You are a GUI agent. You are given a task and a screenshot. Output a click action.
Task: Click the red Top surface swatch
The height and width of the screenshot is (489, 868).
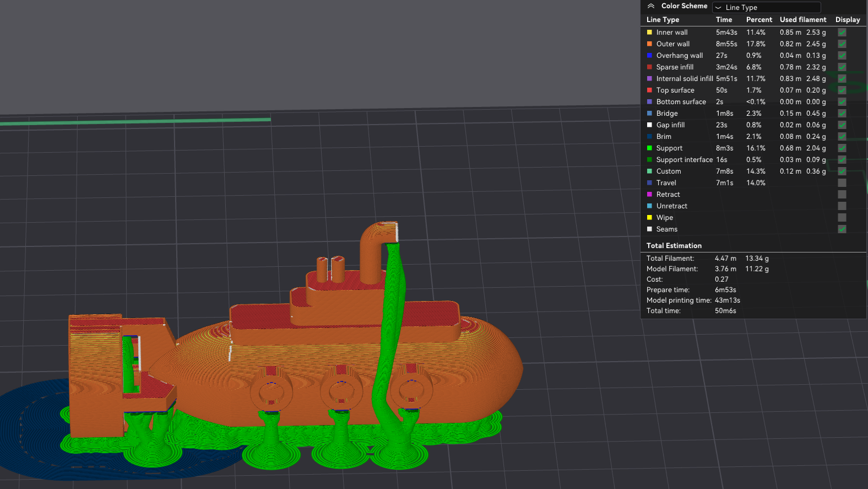click(x=649, y=90)
